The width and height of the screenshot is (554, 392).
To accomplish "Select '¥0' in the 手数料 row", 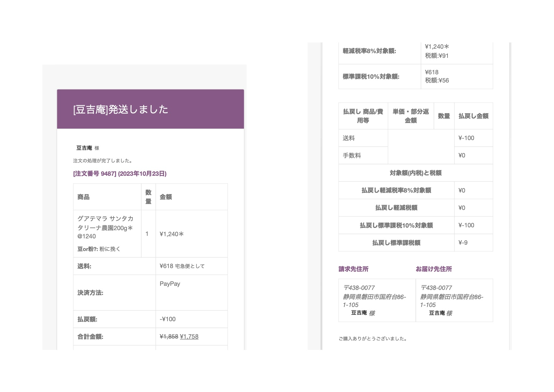I will tap(462, 155).
